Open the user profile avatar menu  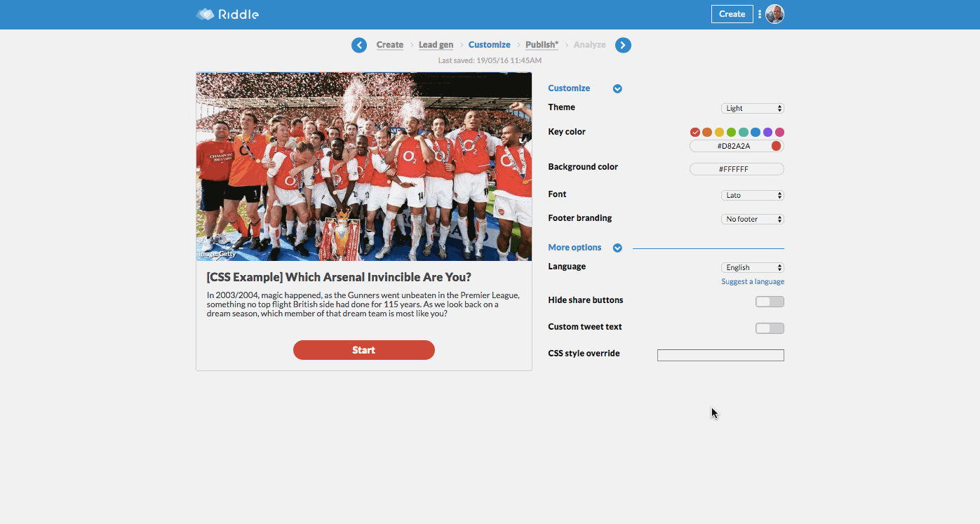click(x=774, y=14)
